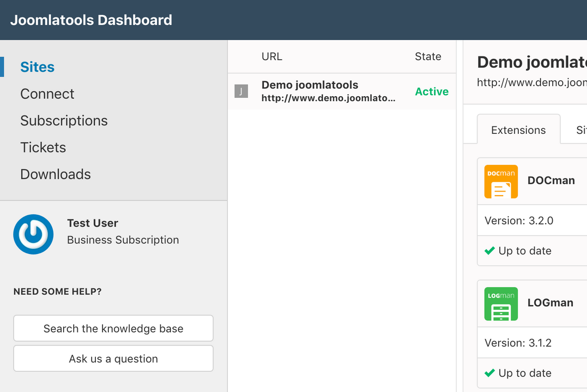Click the Demo joomlatools heading in detail panel
The image size is (587, 392).
[x=532, y=62]
